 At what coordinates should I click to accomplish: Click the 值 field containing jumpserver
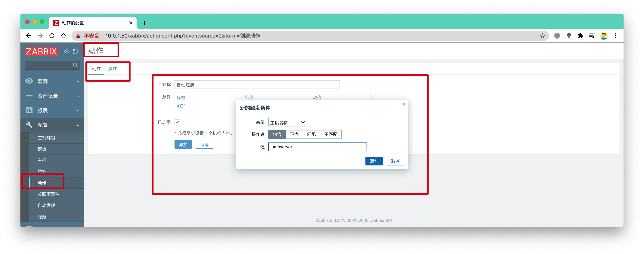317,147
